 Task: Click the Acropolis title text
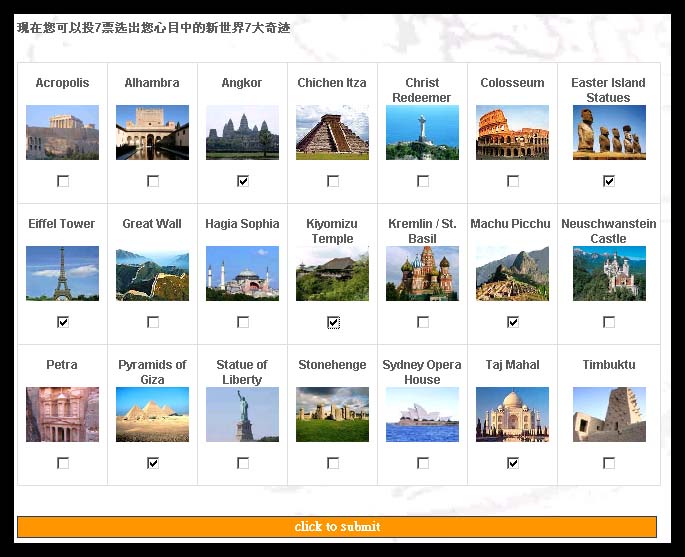click(62, 83)
